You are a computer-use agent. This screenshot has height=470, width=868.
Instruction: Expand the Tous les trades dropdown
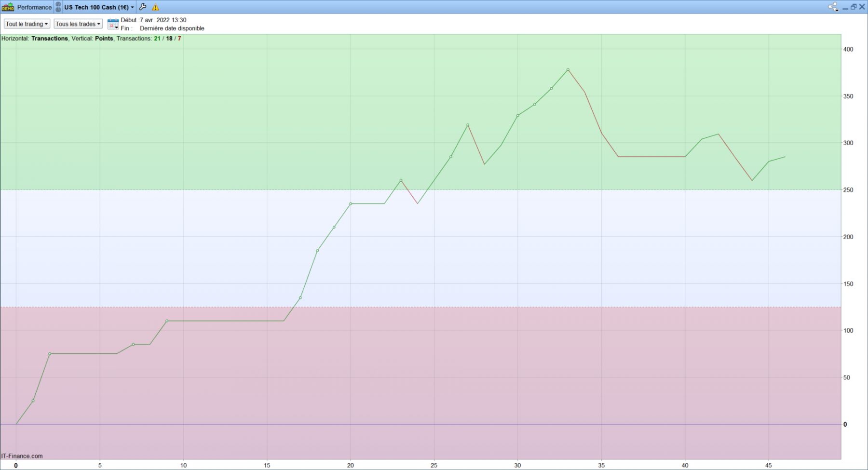(x=78, y=24)
